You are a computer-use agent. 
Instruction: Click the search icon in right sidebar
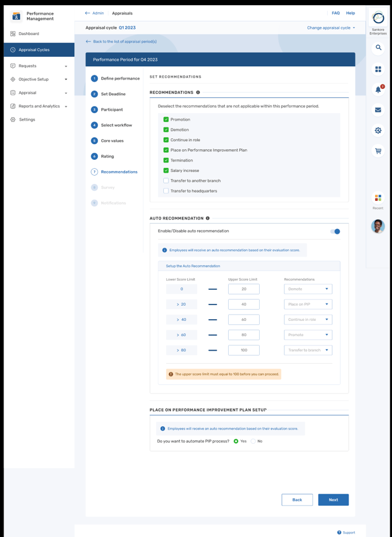(378, 47)
